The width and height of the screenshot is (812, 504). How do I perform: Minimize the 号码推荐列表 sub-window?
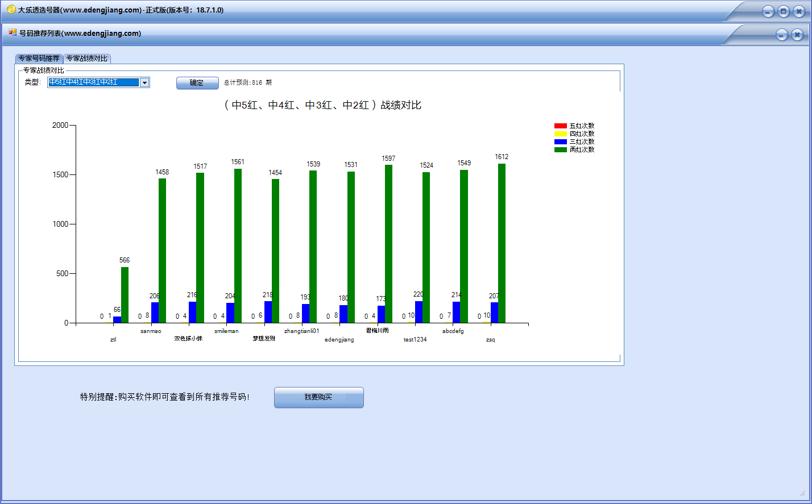(782, 35)
